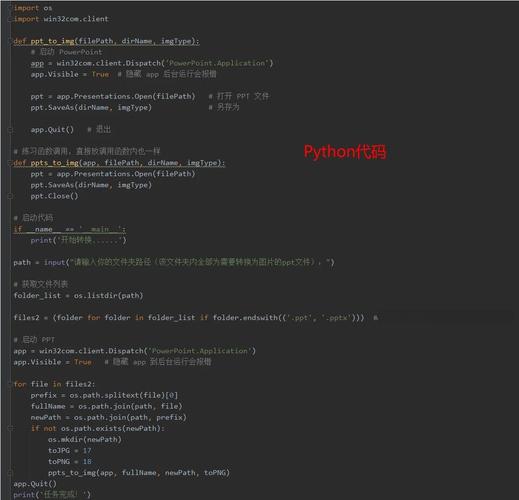Viewport: 519px width, 500px height.
Task: Click 'newPath = os.path.join(path, prefix)' line
Action: point(109,417)
